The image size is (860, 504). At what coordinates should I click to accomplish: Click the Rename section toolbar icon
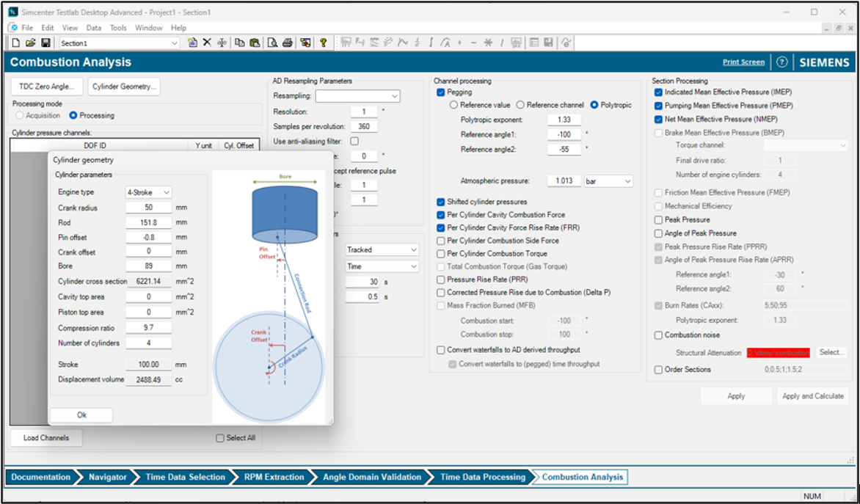pos(222,43)
